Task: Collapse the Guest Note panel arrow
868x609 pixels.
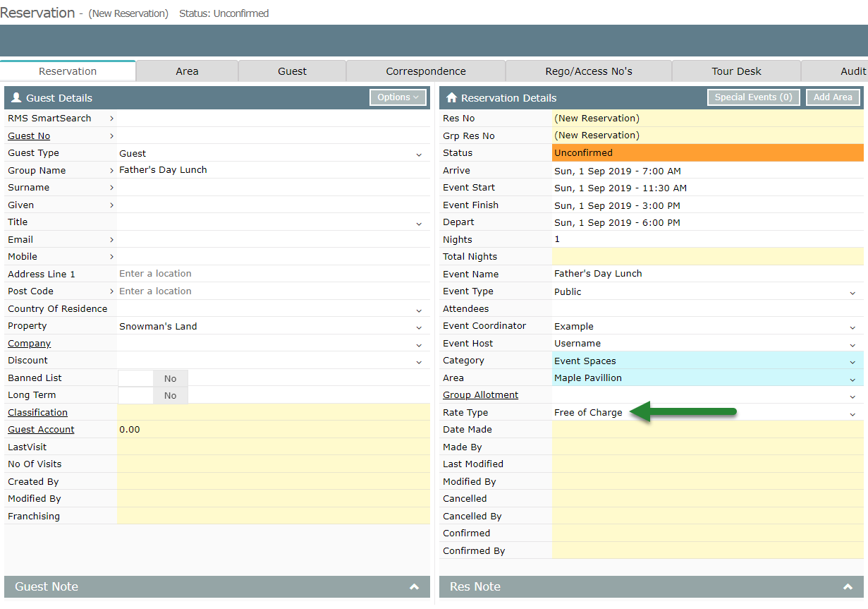Action: click(414, 587)
